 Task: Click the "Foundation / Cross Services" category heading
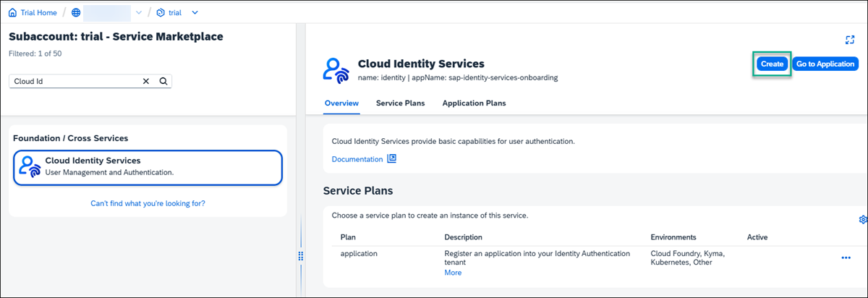(x=70, y=138)
